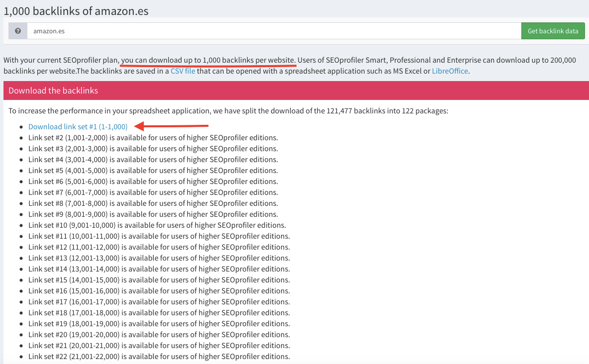Viewport: 589px width, 364px height.
Task: Click the page title 1,000 backlinks of amazon.es
Action: tap(76, 10)
